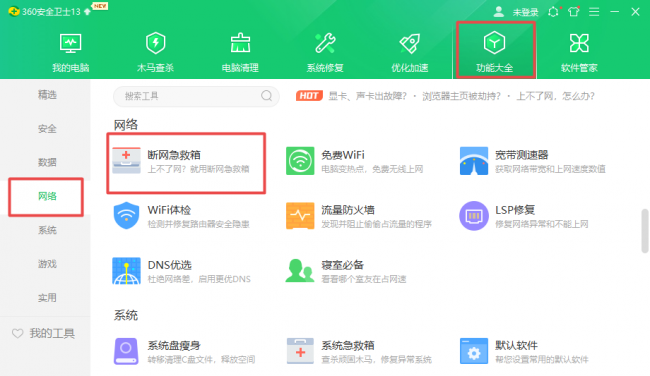650x376 pixels.
Task: Open the 优化加速 rocket icon
Action: point(410,43)
